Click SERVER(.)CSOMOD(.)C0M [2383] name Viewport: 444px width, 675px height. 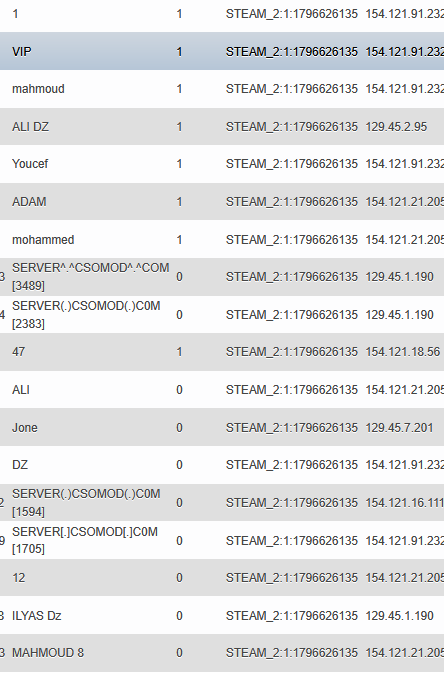[86, 315]
